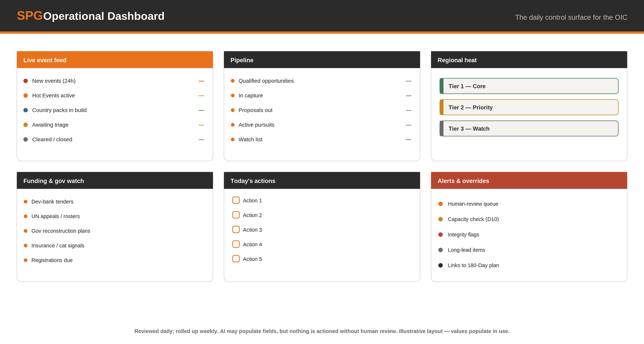
Task: Click the Hot Events active value dash
Action: 201,96
